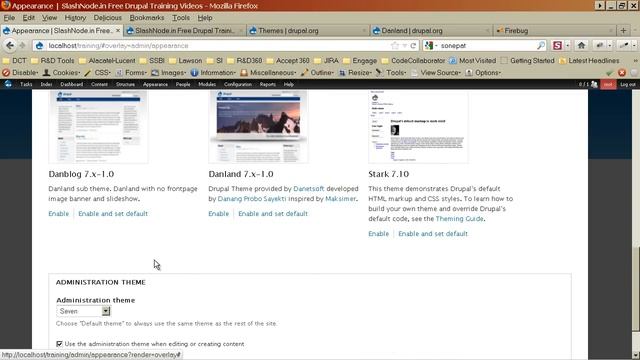Image resolution: width=640 pixels, height=360 pixels.
Task: Open the Most Visited bookmark
Action: coord(473,60)
